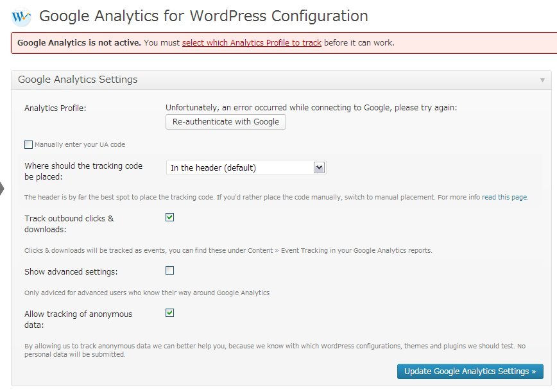Click the 'Allow tracking of anonymous data:' label
557x392 pixels.
[78, 320]
